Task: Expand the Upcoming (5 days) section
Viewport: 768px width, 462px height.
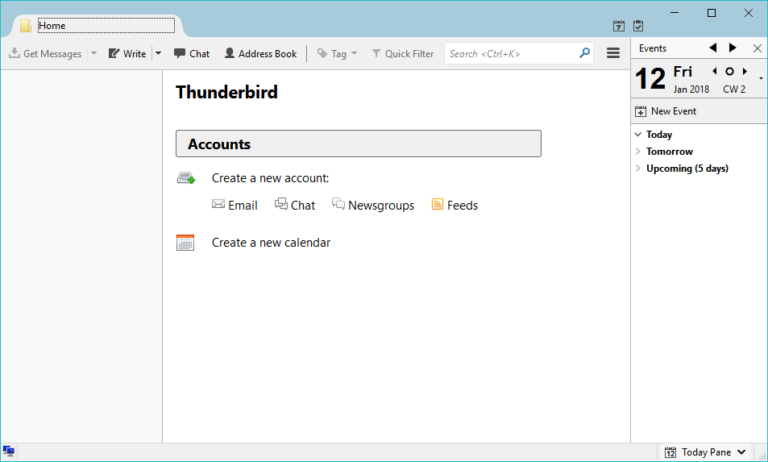Action: point(638,168)
